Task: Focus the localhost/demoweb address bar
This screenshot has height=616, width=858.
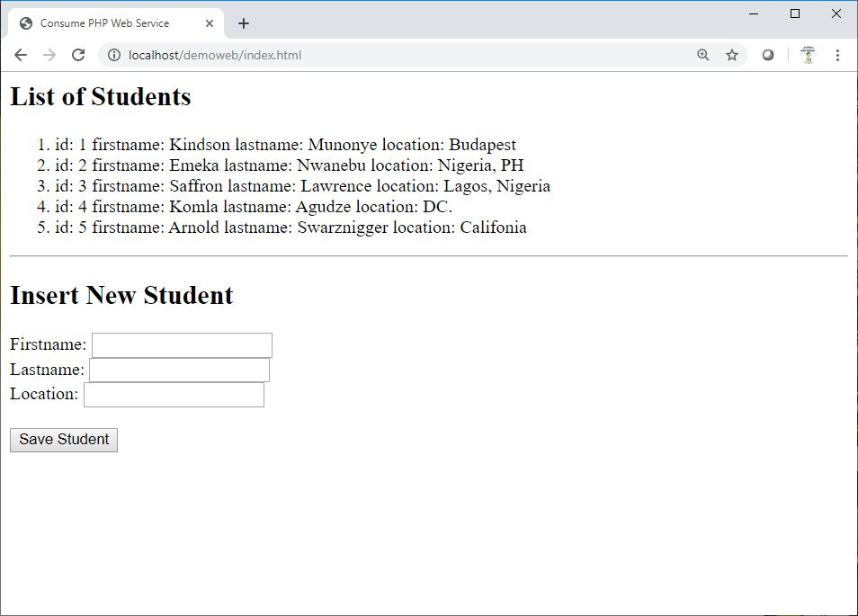Action: 405,55
